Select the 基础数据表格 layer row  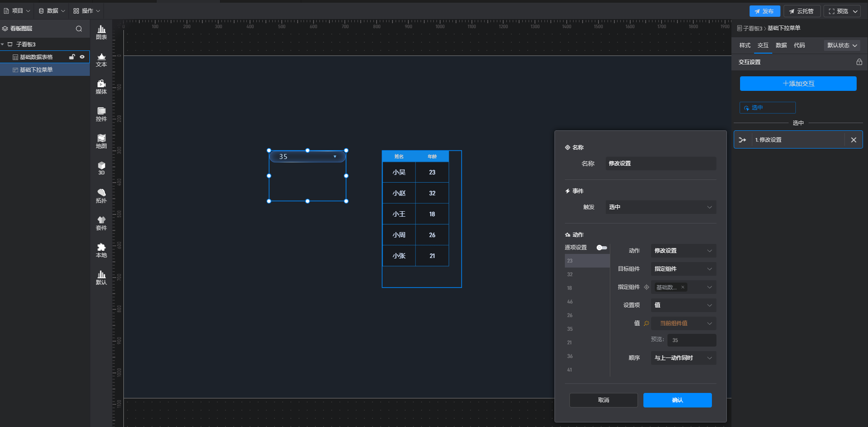(45, 57)
